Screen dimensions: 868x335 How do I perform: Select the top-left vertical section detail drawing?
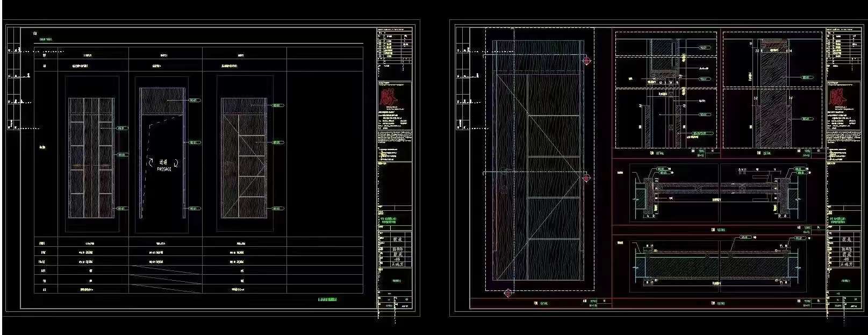pos(665,89)
